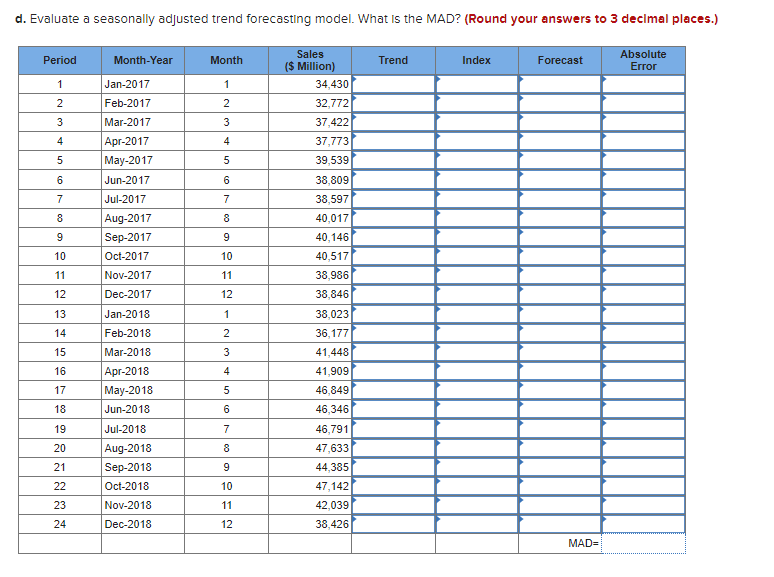Select Index cell for Mar-2018
The image size is (774, 577).
(x=477, y=352)
